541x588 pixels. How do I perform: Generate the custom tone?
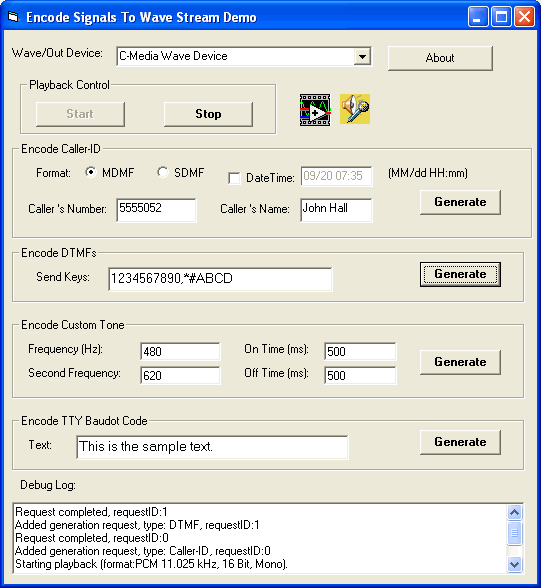pos(460,362)
